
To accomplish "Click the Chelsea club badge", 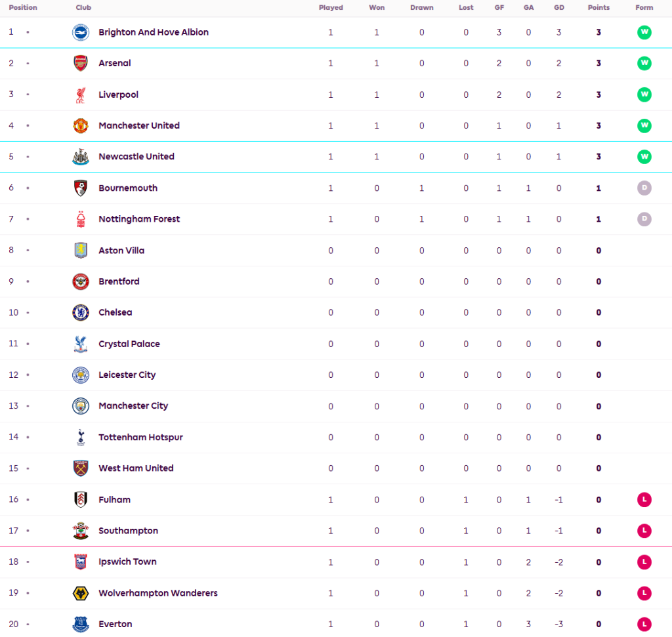I will 81,313.
